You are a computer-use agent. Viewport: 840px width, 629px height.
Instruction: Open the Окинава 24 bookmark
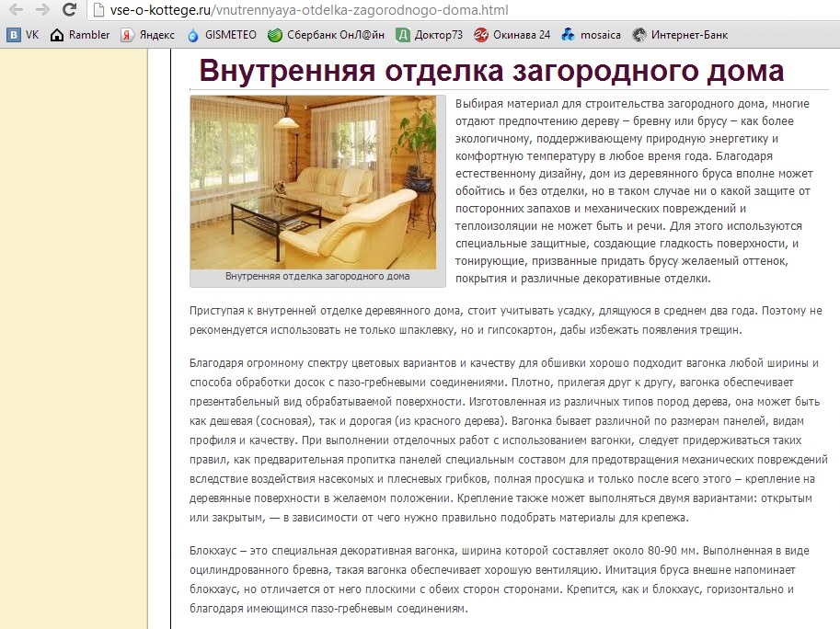(512, 35)
